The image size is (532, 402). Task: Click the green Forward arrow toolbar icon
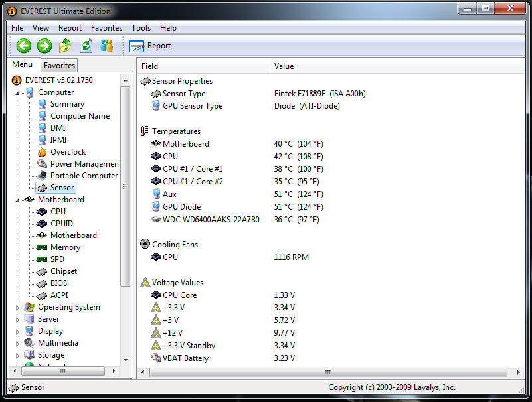tap(44, 46)
